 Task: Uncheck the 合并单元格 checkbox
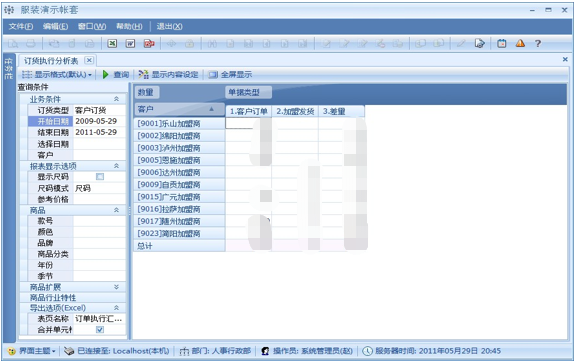(100, 330)
